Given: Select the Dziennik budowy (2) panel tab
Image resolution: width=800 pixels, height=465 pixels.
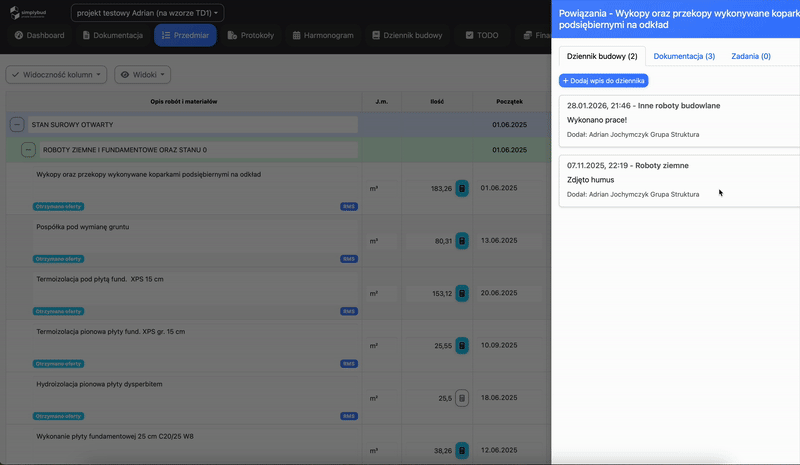Looking at the screenshot, I should tap(602, 56).
